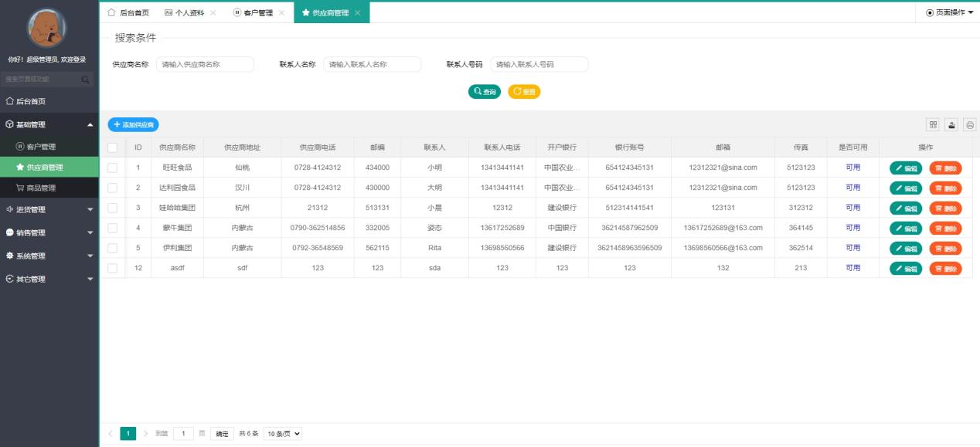
Task: Click the print table icon
Action: pyautogui.click(x=969, y=124)
